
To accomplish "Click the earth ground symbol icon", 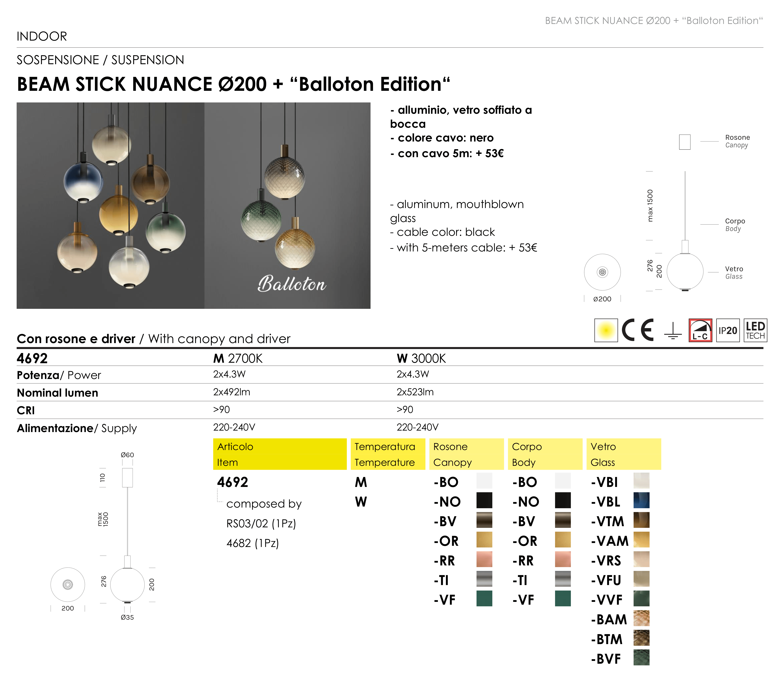I will [673, 331].
